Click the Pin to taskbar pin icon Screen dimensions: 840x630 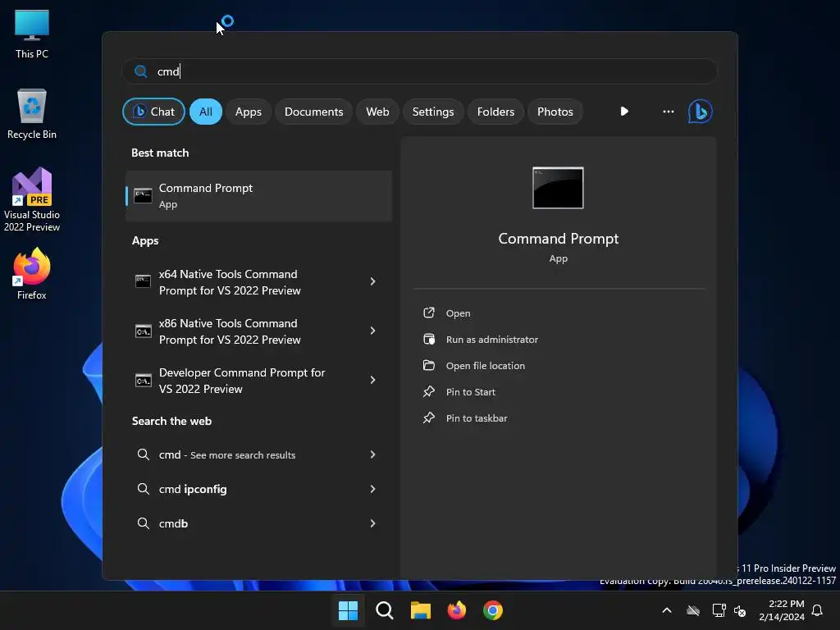(428, 418)
